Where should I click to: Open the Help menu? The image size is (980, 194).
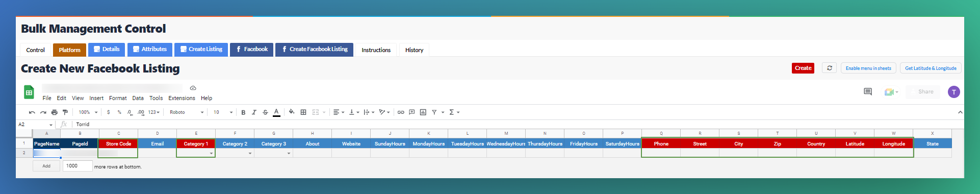point(207,98)
